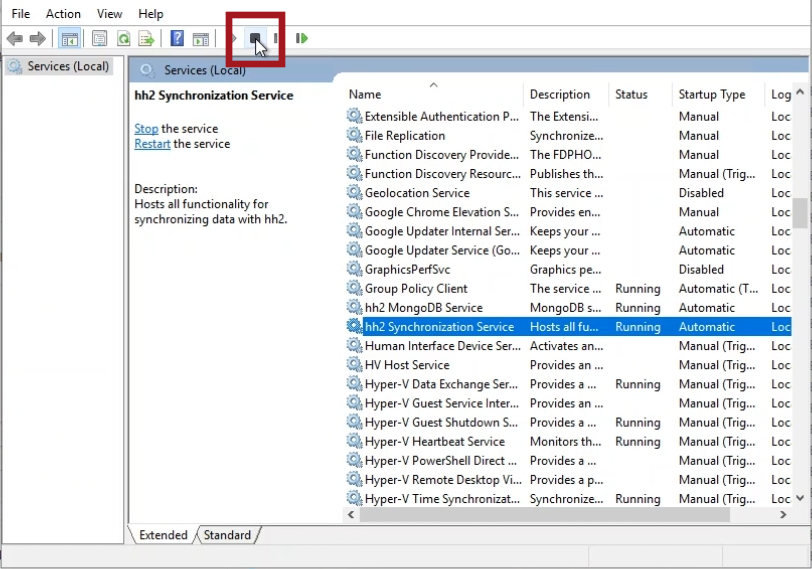Click the gear icon beside File Replication
This screenshot has height=569, width=812.
354,135
